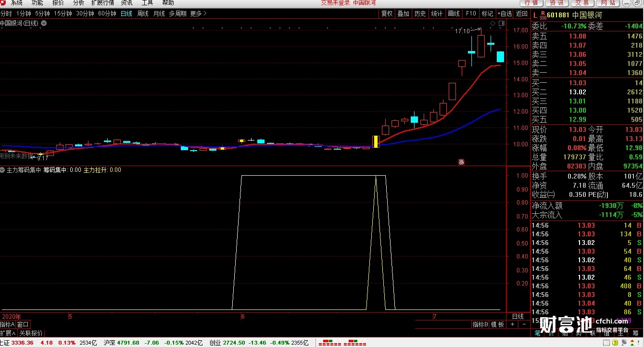Viewport: 644px width, 347px height.
Task: Click the plus zoom button near 模板
Action: [512, 325]
